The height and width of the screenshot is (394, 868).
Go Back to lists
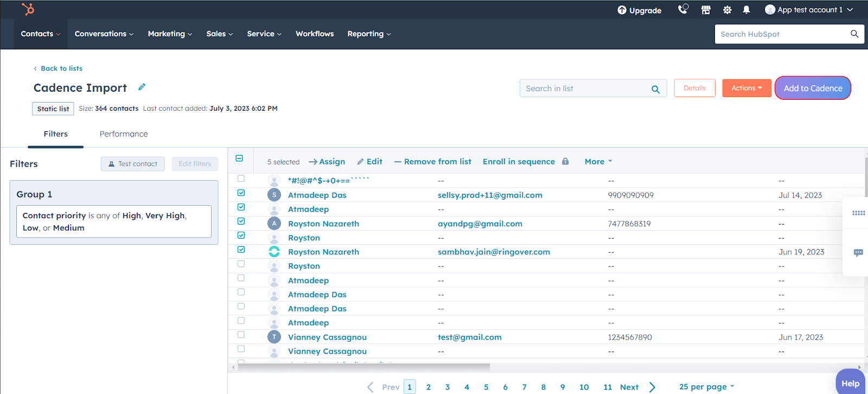(x=58, y=68)
